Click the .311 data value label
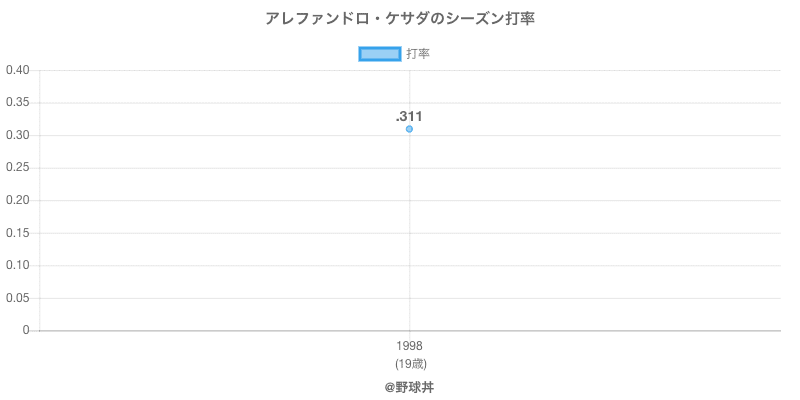The image size is (800, 400). 409,116
